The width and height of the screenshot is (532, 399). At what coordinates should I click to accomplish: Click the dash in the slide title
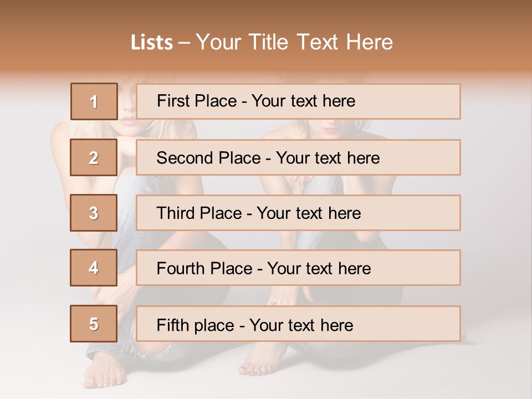184,43
